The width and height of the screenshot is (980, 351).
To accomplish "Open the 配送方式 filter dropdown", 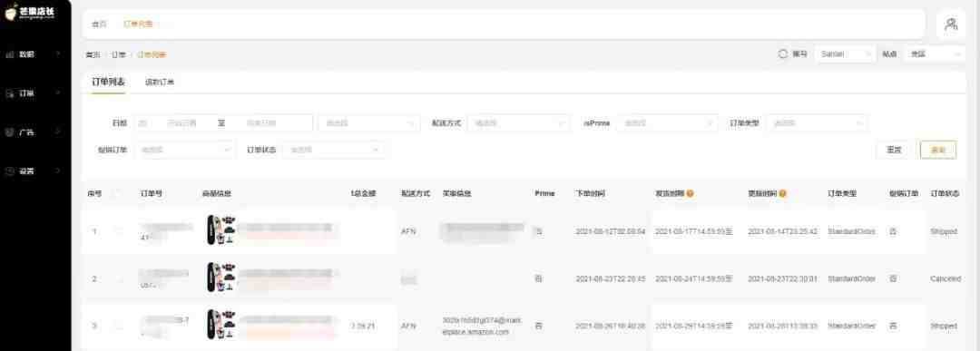I will [x=518, y=123].
